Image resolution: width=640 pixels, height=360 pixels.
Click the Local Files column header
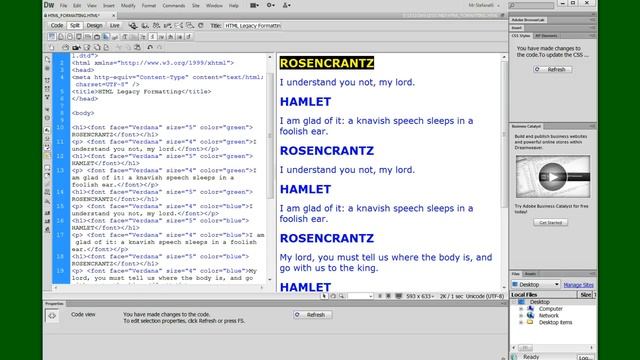(x=544, y=295)
